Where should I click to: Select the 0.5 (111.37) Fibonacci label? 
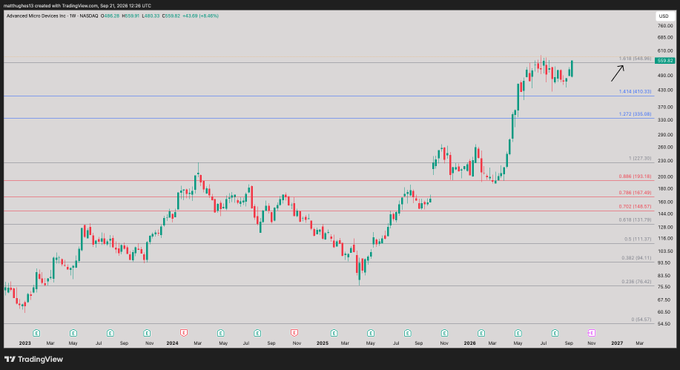coord(638,239)
